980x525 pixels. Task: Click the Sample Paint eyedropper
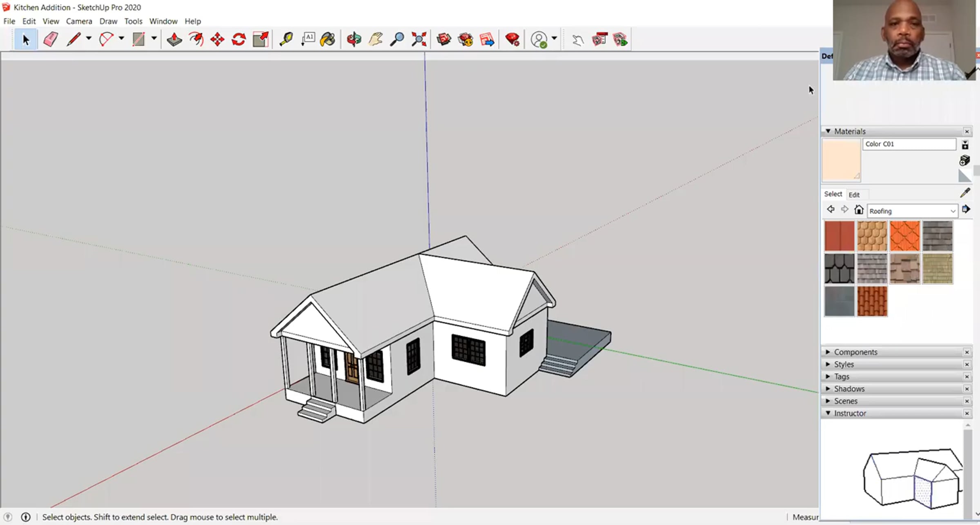(965, 193)
